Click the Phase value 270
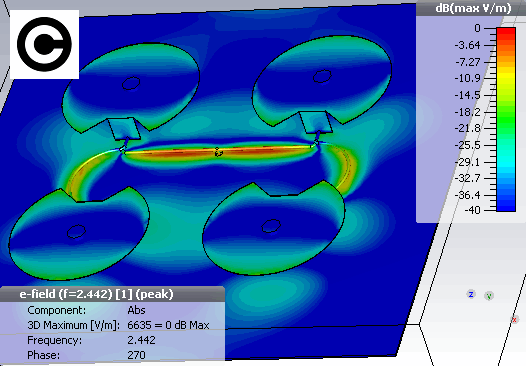 tap(137, 355)
